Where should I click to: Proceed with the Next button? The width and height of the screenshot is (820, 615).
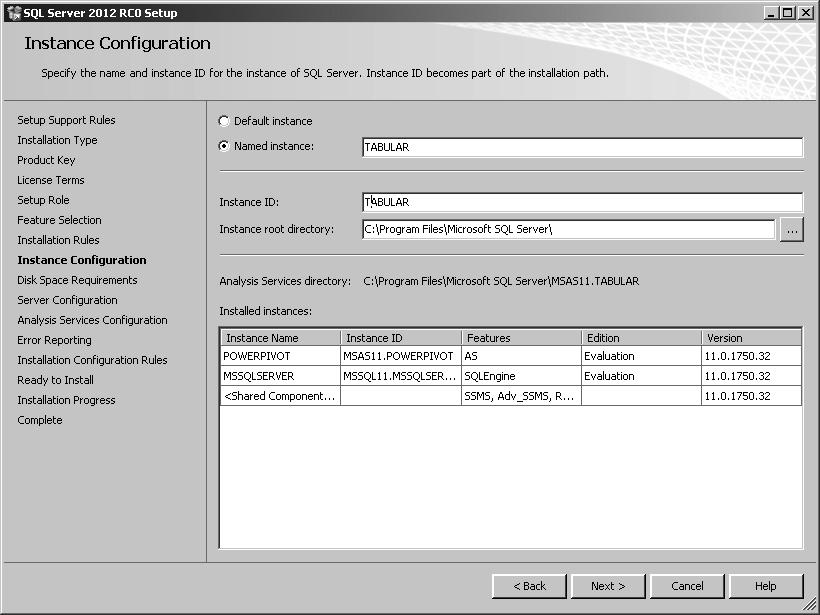(608, 586)
